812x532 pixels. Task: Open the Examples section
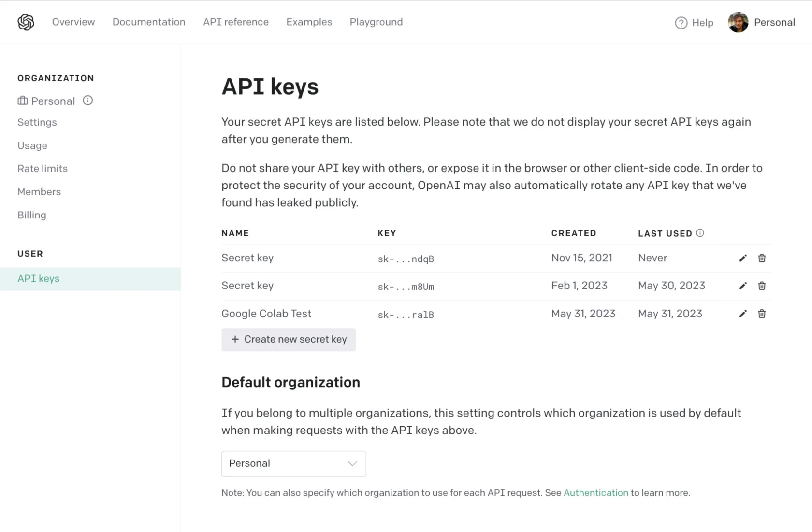pyautogui.click(x=309, y=22)
